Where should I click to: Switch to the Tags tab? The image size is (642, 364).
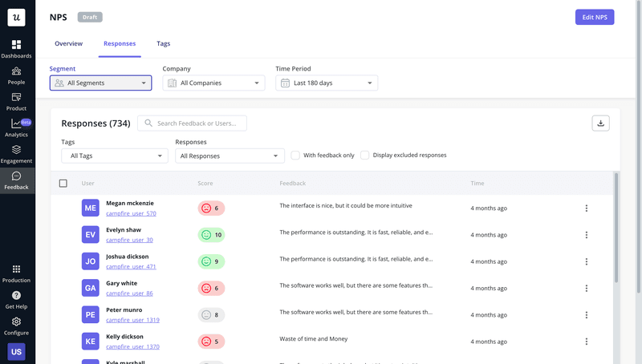pos(163,43)
